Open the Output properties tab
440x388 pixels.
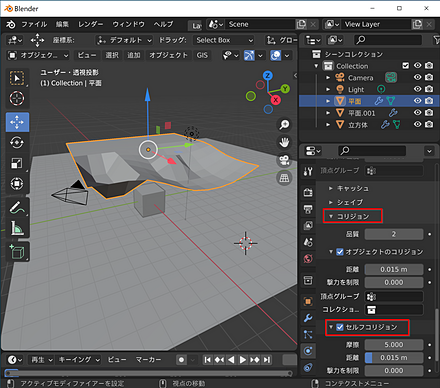(308, 209)
